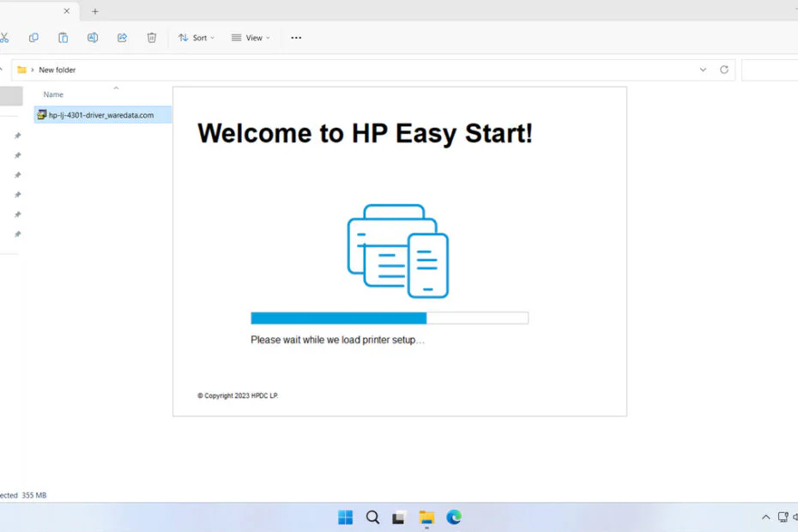This screenshot has width=798, height=532.
Task: Click the Delete trash icon
Action: (152, 38)
